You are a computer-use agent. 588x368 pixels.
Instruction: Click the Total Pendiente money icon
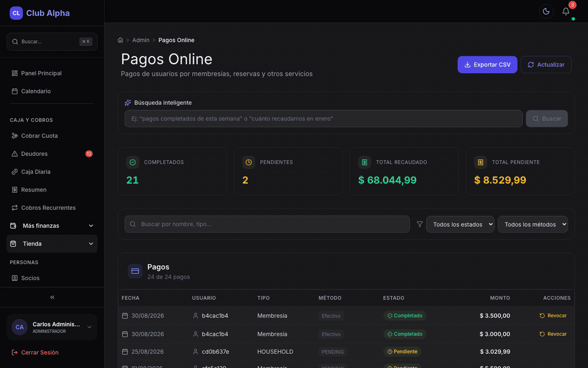(x=481, y=162)
